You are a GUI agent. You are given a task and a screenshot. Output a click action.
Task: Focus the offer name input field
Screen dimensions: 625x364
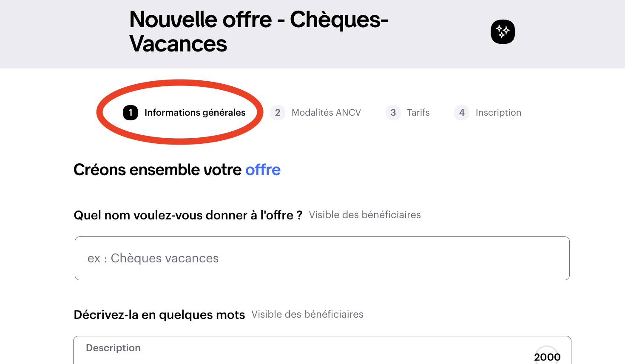(322, 258)
